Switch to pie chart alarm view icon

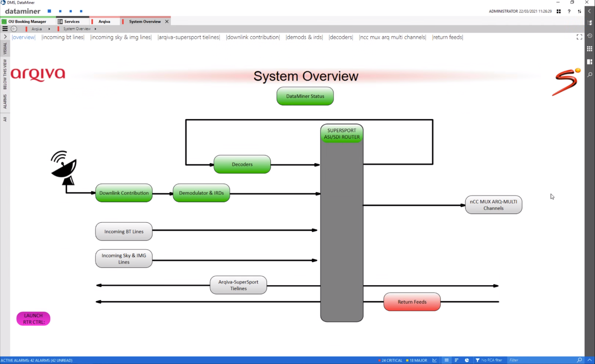point(467,360)
